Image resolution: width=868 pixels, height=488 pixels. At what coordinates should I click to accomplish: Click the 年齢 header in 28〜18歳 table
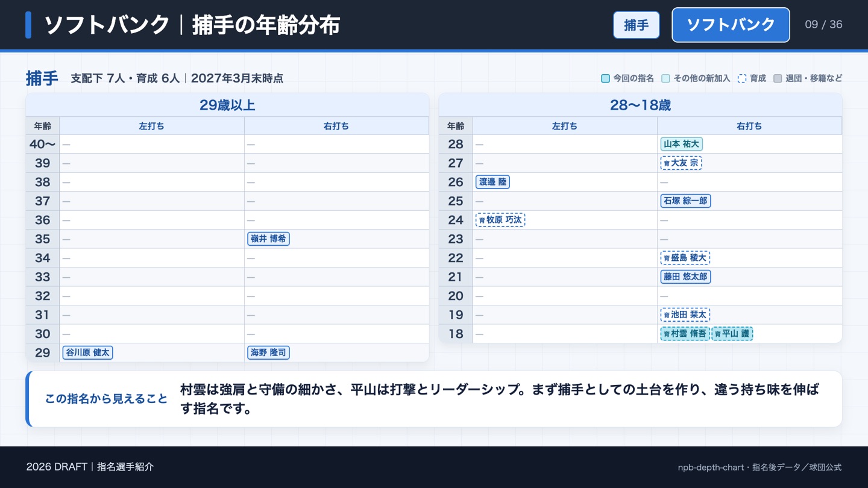456,126
